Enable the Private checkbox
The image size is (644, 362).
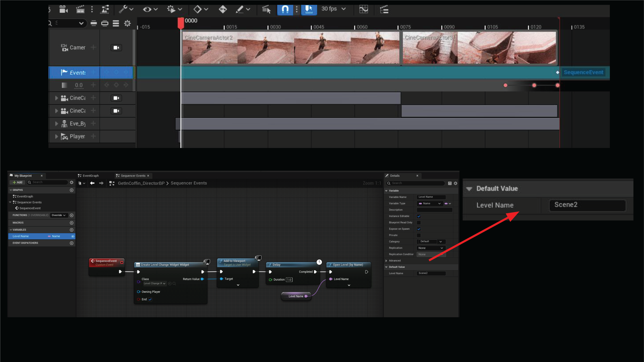point(419,235)
